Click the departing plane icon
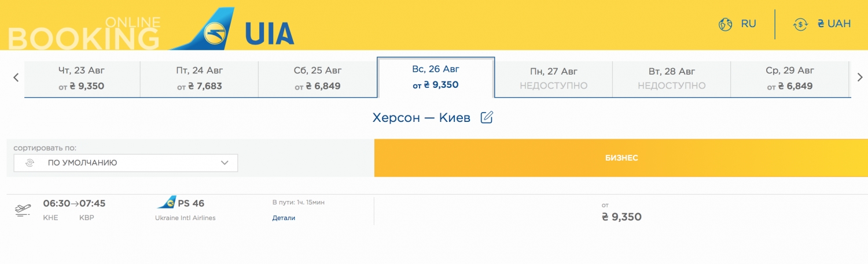868x264 pixels. pos(23,210)
